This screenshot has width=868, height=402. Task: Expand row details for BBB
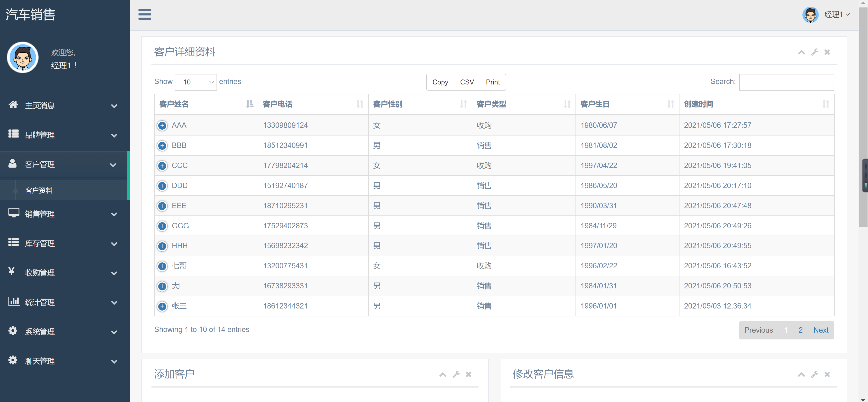(162, 146)
